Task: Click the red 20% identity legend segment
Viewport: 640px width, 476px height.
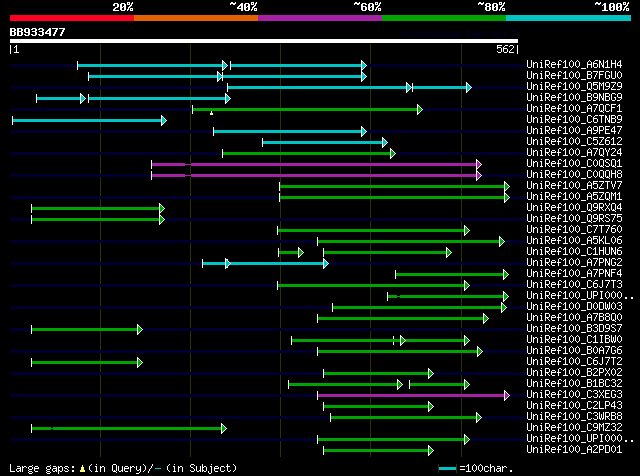Action: [72, 18]
